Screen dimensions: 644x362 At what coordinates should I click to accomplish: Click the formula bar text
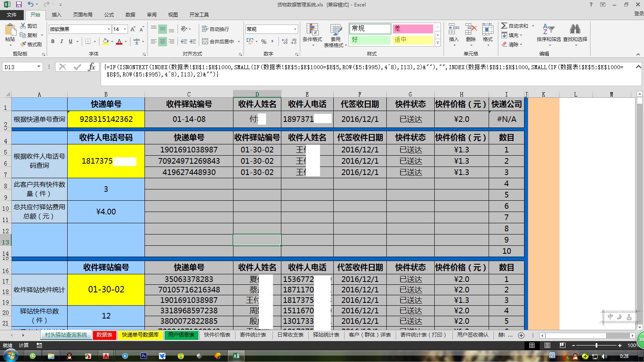pyautogui.click(x=363, y=70)
